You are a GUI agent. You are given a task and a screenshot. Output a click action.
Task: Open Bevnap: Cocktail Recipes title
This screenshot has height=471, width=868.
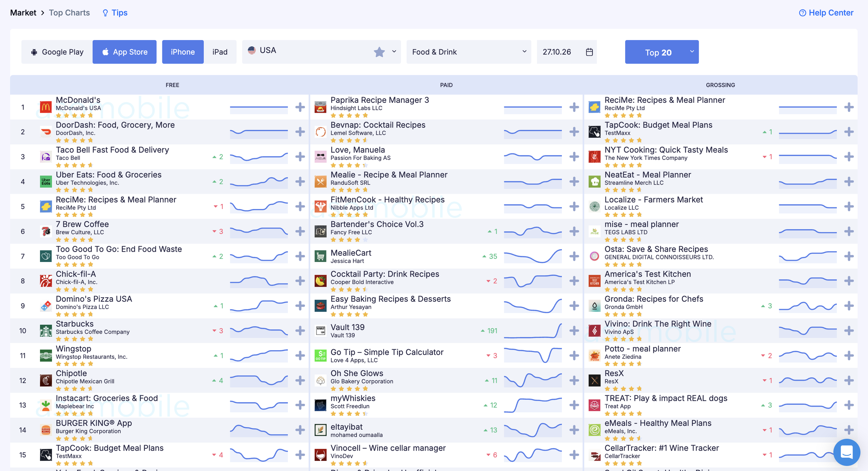(x=378, y=125)
